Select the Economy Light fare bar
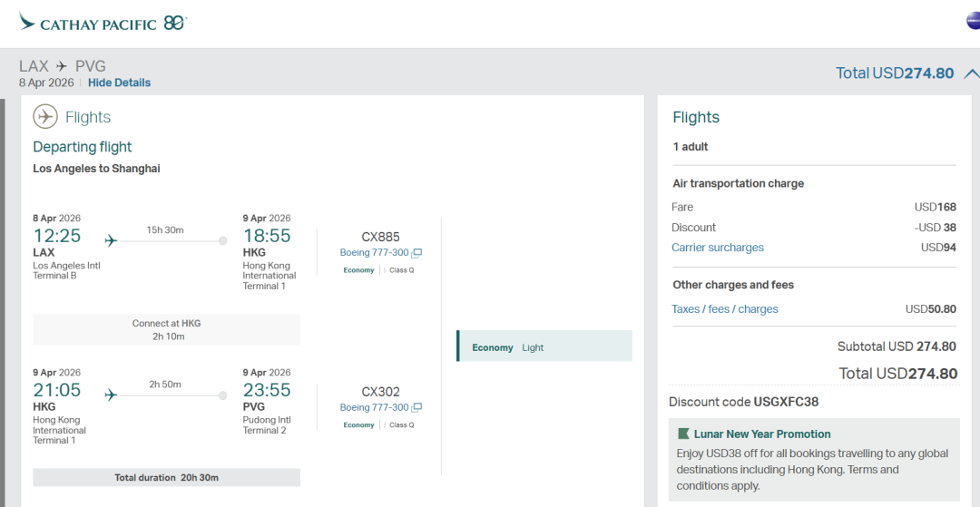Screen dimensions: 980x507 (x=544, y=347)
